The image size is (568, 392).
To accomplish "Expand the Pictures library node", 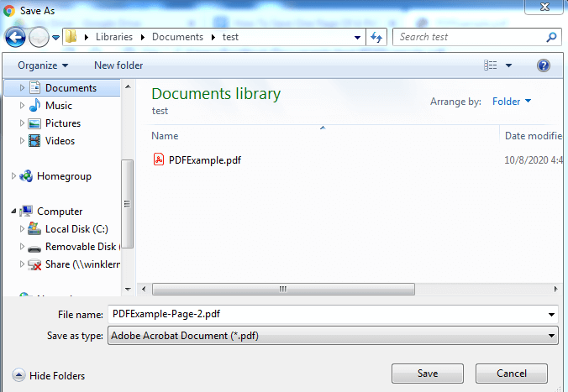I will tap(22, 123).
